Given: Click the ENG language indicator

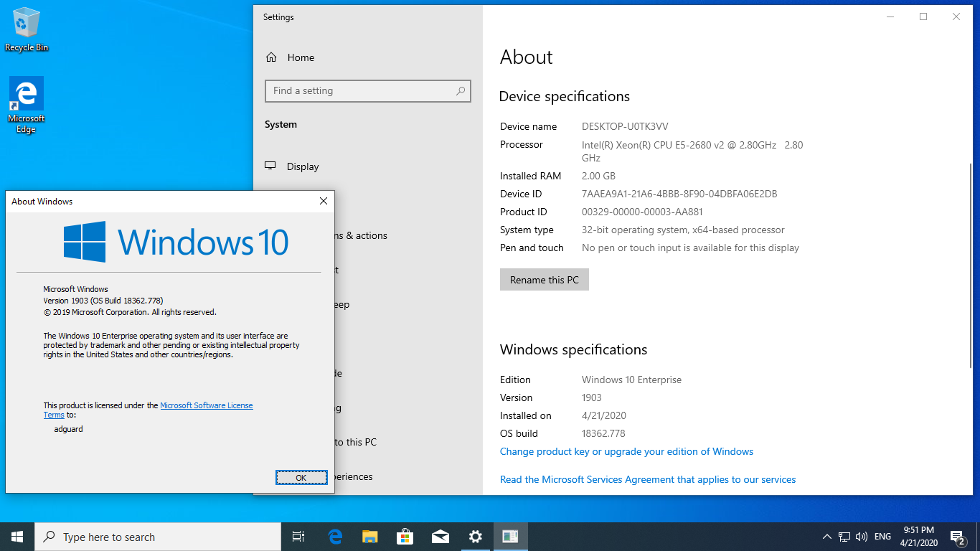Looking at the screenshot, I should [x=882, y=537].
